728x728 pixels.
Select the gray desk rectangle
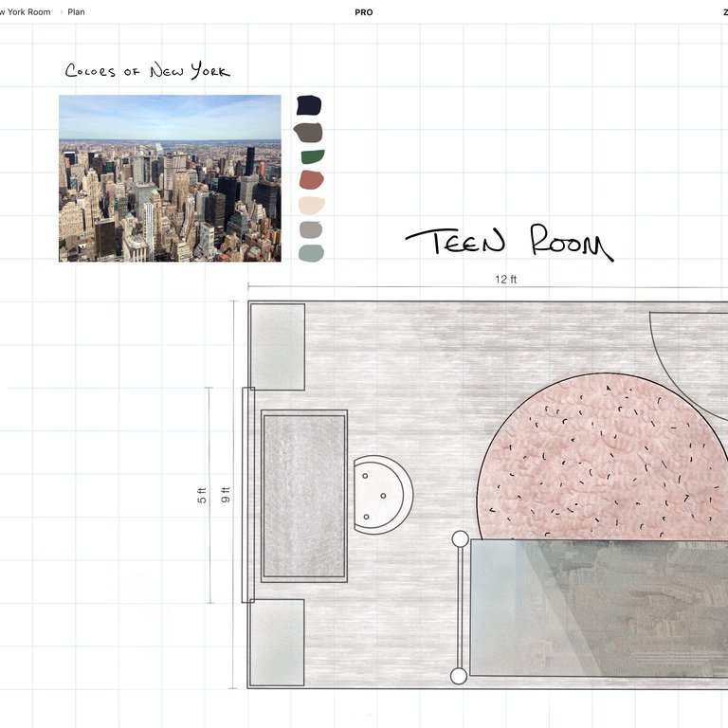tap(304, 496)
